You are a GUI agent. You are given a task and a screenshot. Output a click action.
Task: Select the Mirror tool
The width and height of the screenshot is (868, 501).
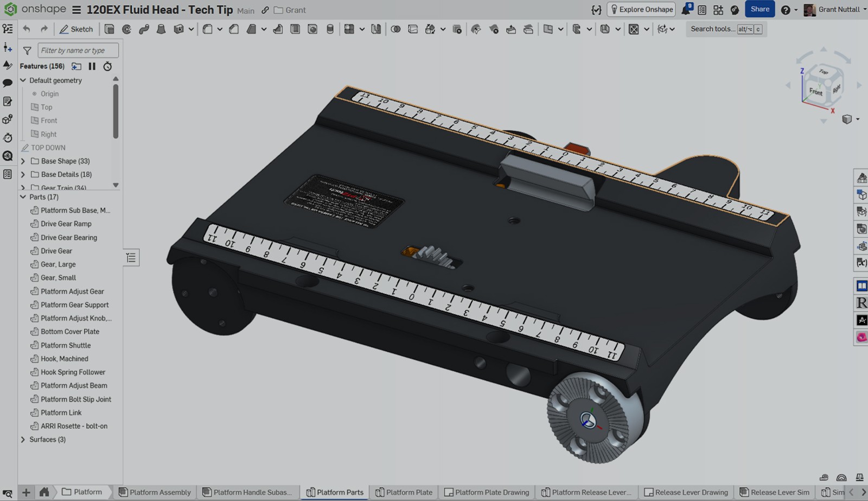click(376, 29)
